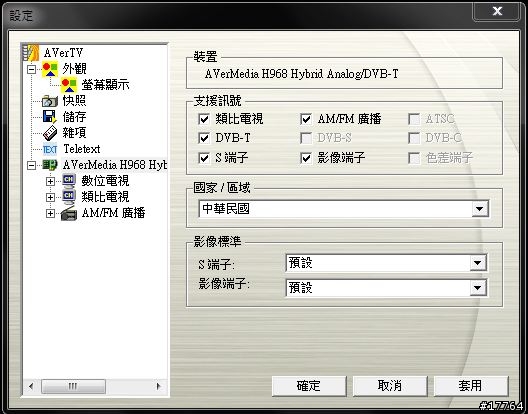Toggle the S 端子 checkbox
The width and height of the screenshot is (528, 414).
click(x=204, y=158)
